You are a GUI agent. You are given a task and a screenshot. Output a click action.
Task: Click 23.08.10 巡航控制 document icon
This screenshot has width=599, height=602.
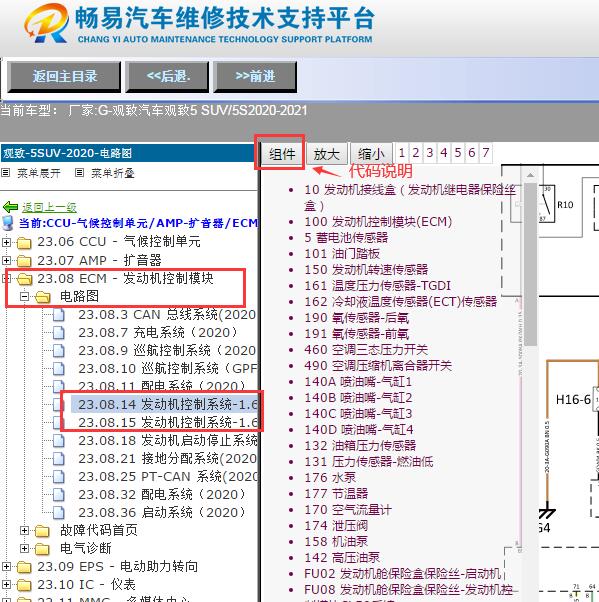point(59,369)
